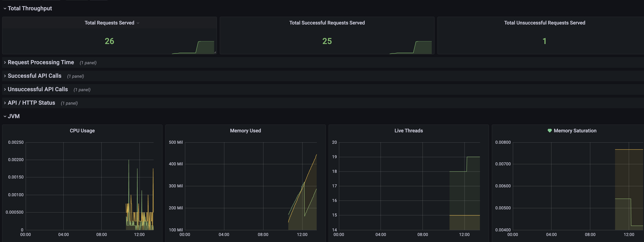Viewport: 644px width, 242px height.
Task: Click the Total Successful Requests Served title
Action: [327, 23]
